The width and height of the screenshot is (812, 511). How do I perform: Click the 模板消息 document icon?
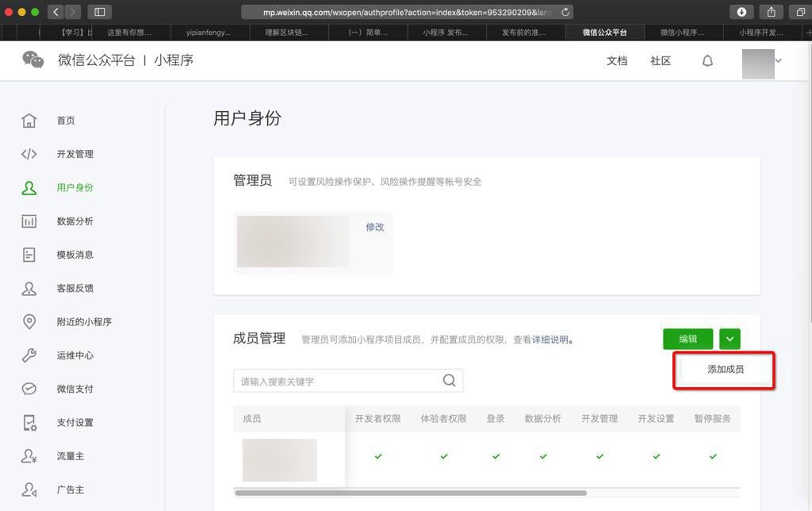(x=29, y=255)
